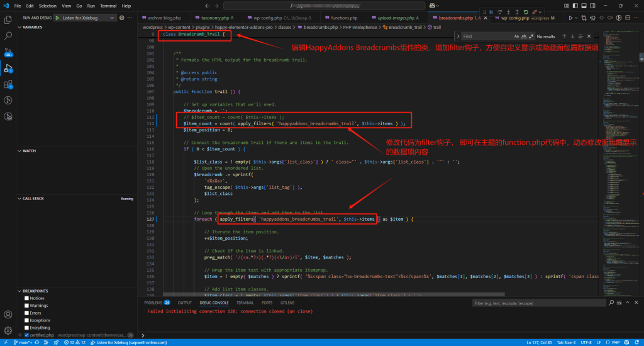The width and height of the screenshot is (644, 346).
Task: Toggle bottom panel visibility in title bar
Action: point(584,6)
